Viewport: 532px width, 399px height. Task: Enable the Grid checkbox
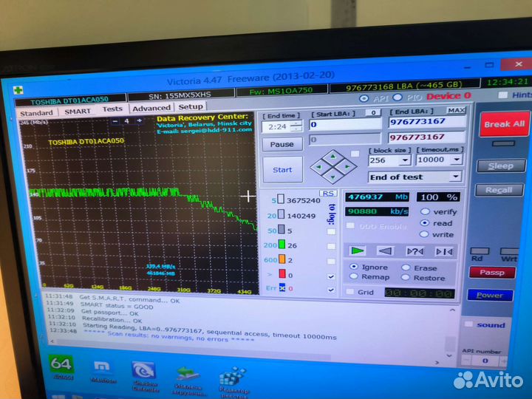coord(350,292)
